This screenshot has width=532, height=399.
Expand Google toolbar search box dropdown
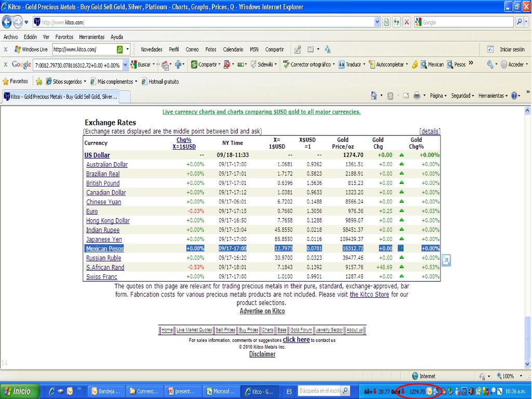click(x=125, y=65)
